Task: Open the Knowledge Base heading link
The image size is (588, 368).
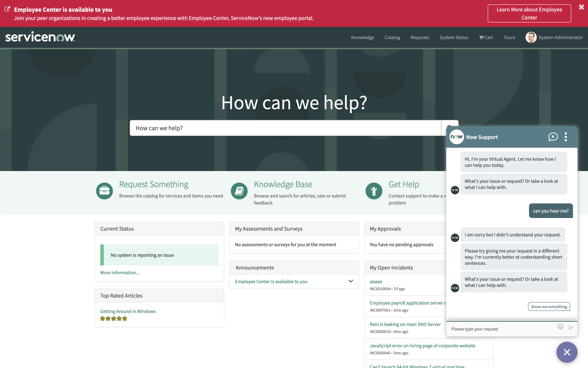Action: (x=283, y=184)
